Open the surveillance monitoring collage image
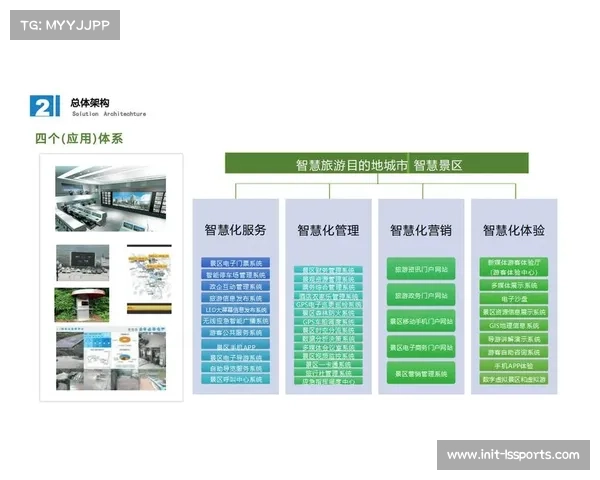Image resolution: width=600 pixels, height=480 pixels. click(x=111, y=359)
